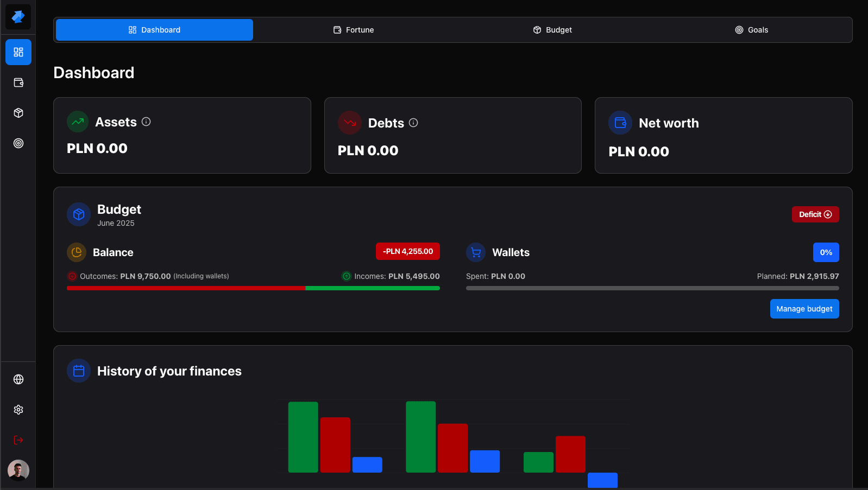The image size is (868, 490).
Task: Click the first green chart bar
Action: coord(303,437)
